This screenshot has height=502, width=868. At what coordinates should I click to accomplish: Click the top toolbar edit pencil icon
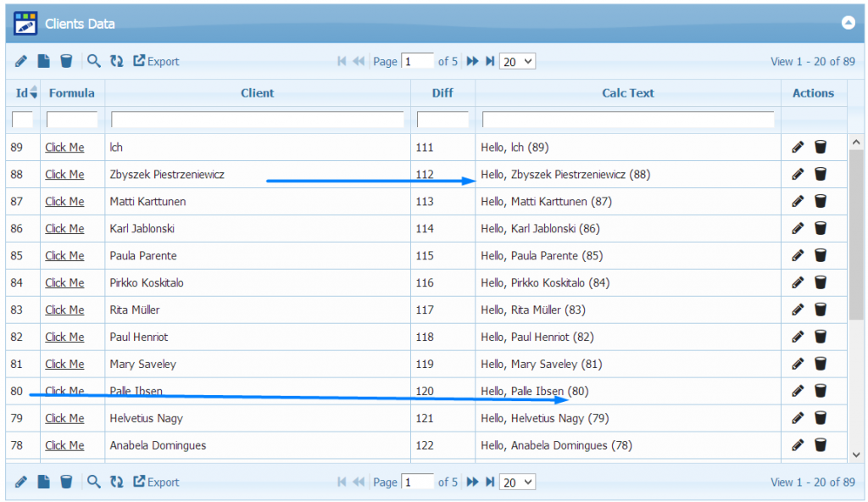(x=21, y=61)
